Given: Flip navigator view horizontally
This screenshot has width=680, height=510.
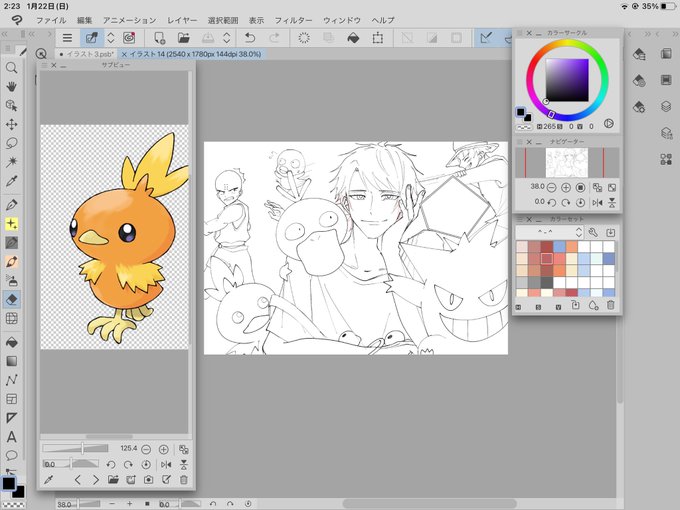Looking at the screenshot, I should click(597, 203).
